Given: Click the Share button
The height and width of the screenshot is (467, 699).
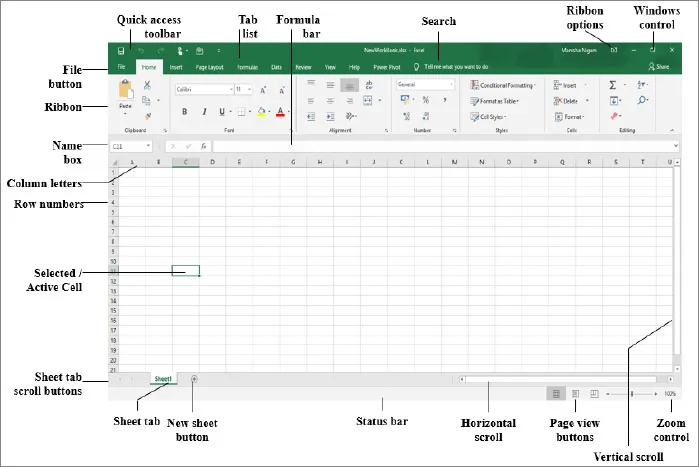Looking at the screenshot, I should tap(658, 67).
